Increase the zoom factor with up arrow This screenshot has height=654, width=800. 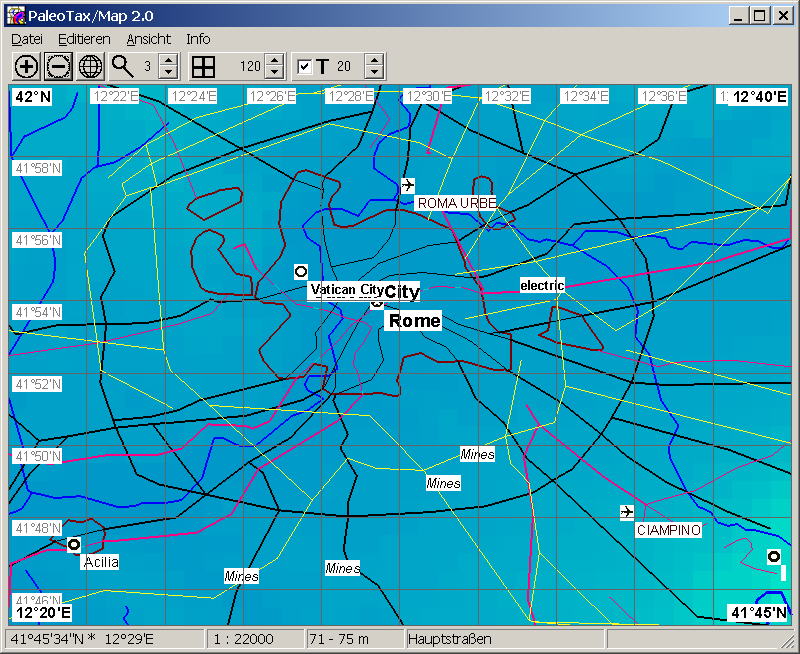point(168,61)
